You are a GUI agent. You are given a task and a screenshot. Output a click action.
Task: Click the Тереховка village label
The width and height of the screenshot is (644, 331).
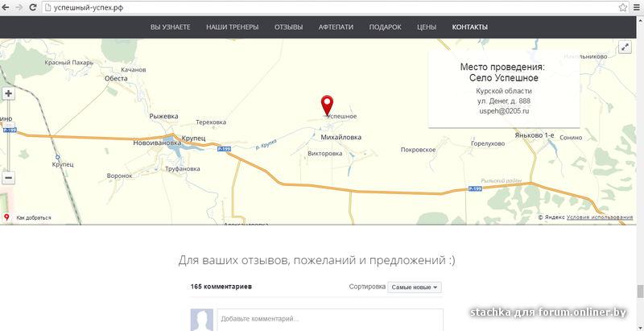tap(211, 122)
